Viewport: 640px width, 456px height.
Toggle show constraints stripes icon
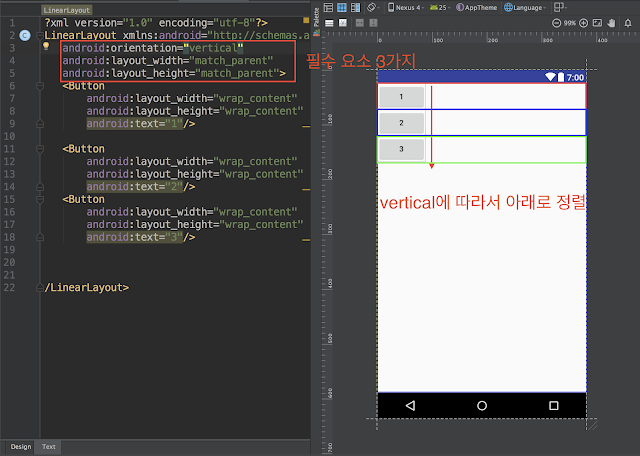[x=329, y=23]
